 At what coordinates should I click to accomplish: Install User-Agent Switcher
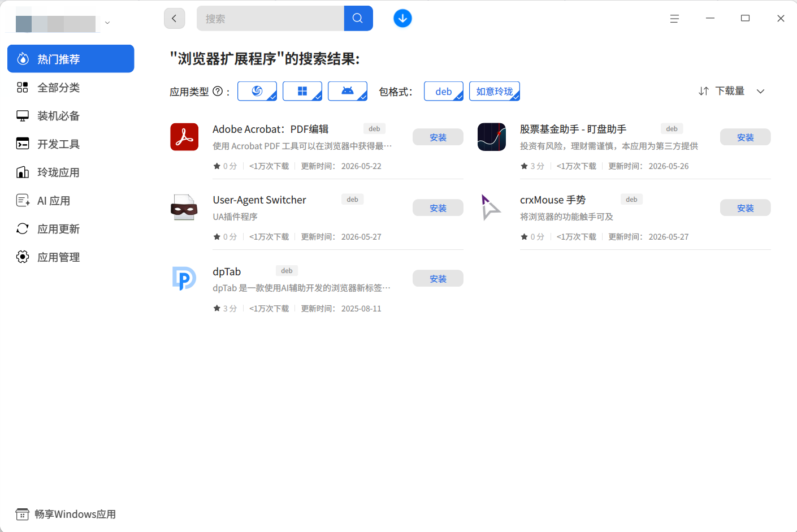[438, 207]
